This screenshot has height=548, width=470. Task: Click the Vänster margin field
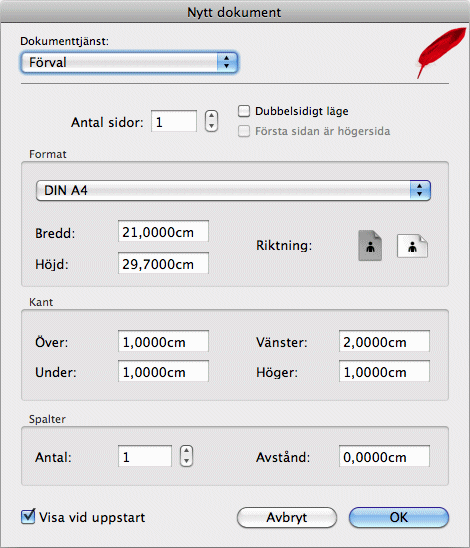tap(384, 341)
